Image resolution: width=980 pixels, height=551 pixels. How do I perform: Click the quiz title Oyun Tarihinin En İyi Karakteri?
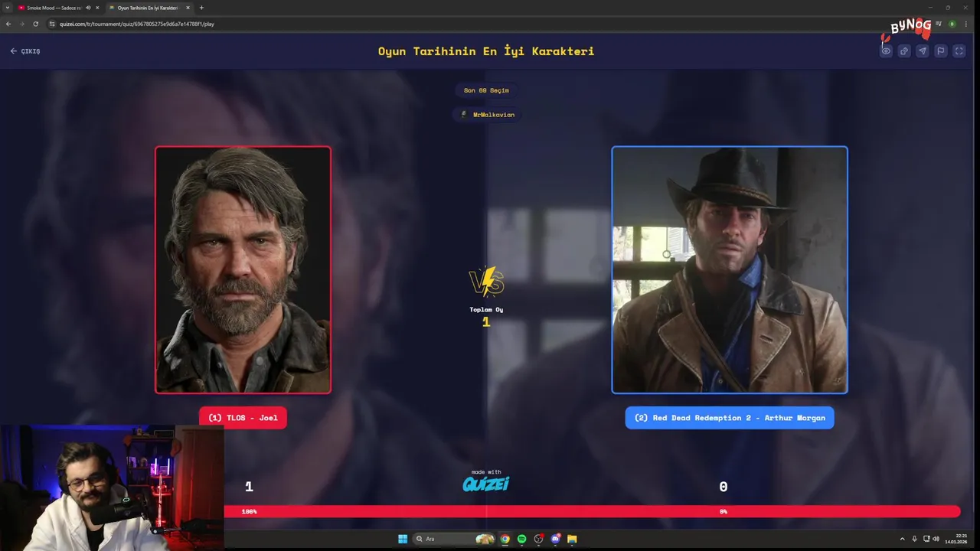486,51
